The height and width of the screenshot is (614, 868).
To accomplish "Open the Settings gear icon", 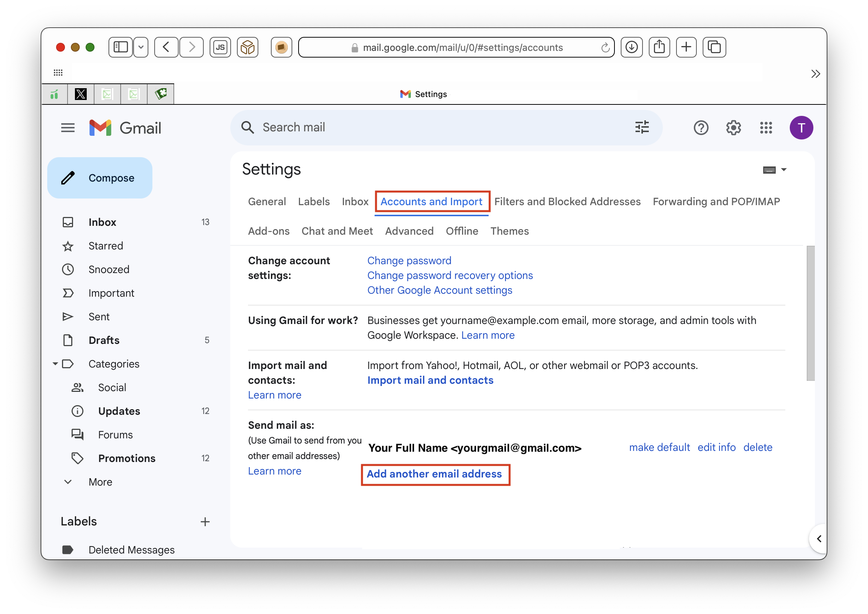I will 733,128.
